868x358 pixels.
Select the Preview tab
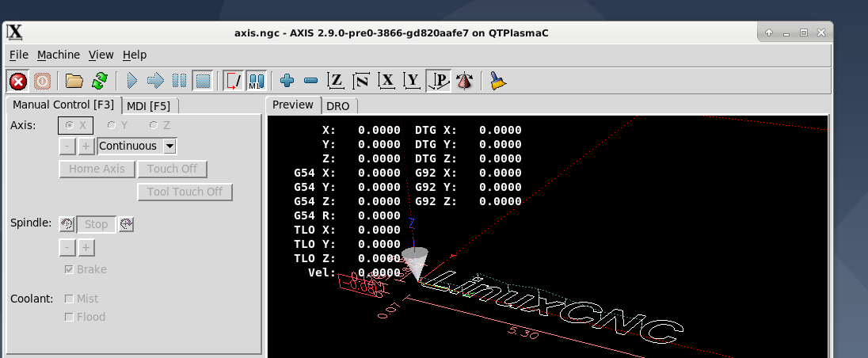click(x=293, y=105)
